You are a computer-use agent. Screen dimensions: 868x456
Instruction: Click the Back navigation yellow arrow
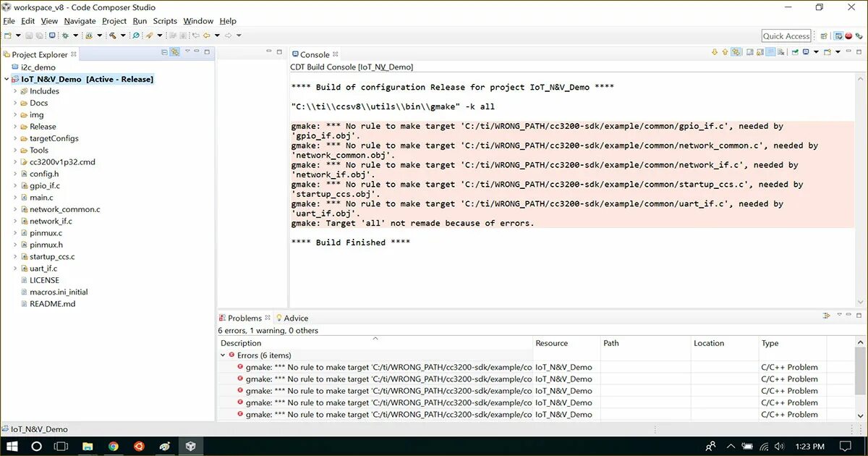(x=206, y=35)
